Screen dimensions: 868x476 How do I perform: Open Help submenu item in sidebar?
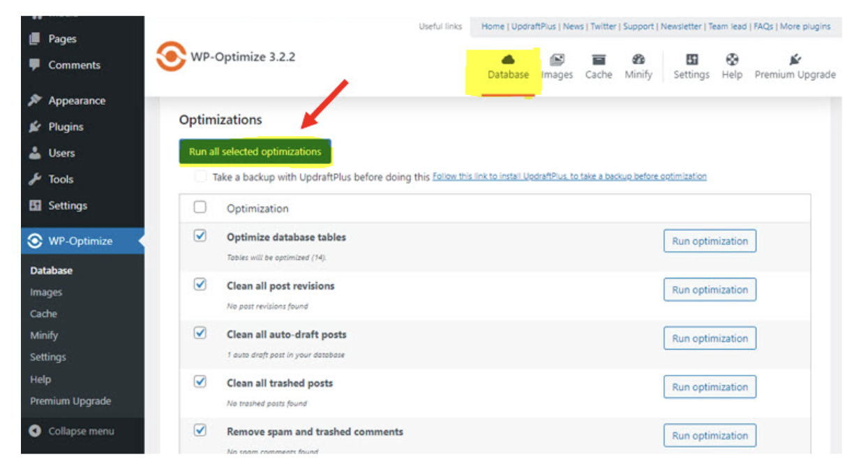click(40, 380)
